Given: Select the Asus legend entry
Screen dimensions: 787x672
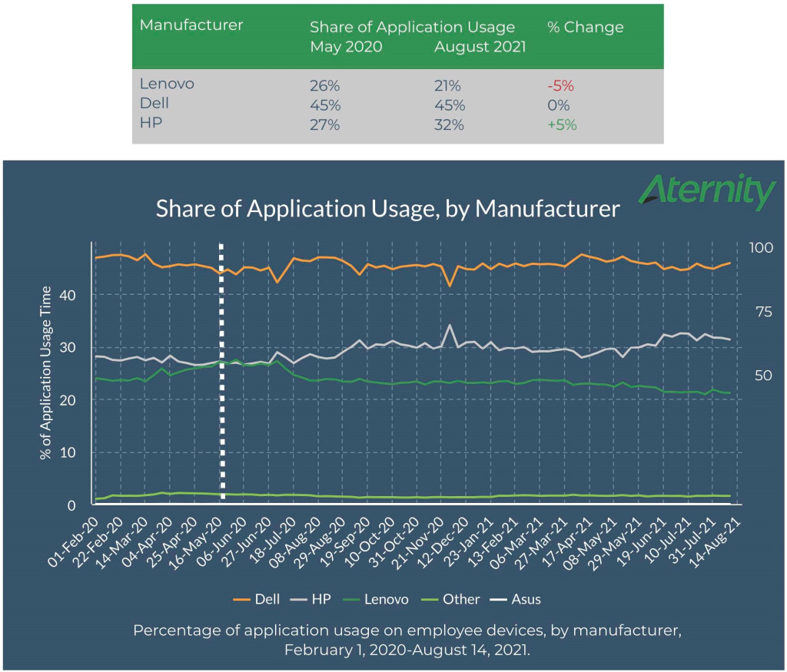Looking at the screenshot, I should click(x=516, y=599).
